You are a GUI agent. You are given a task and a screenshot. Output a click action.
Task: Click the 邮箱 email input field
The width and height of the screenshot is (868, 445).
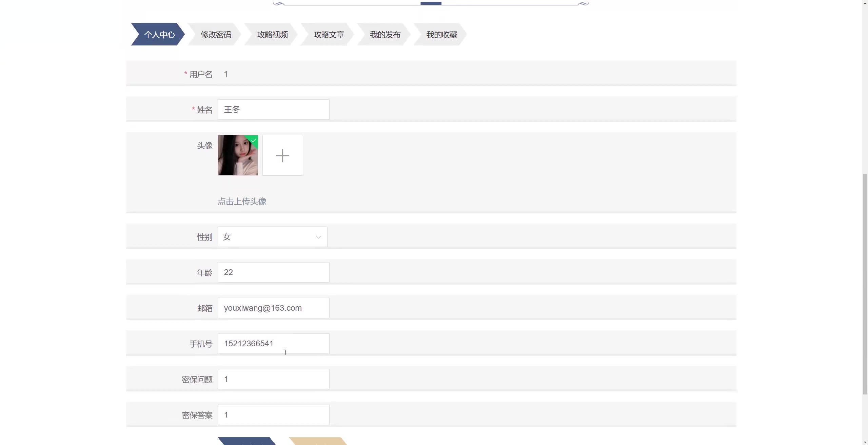pyautogui.click(x=273, y=308)
